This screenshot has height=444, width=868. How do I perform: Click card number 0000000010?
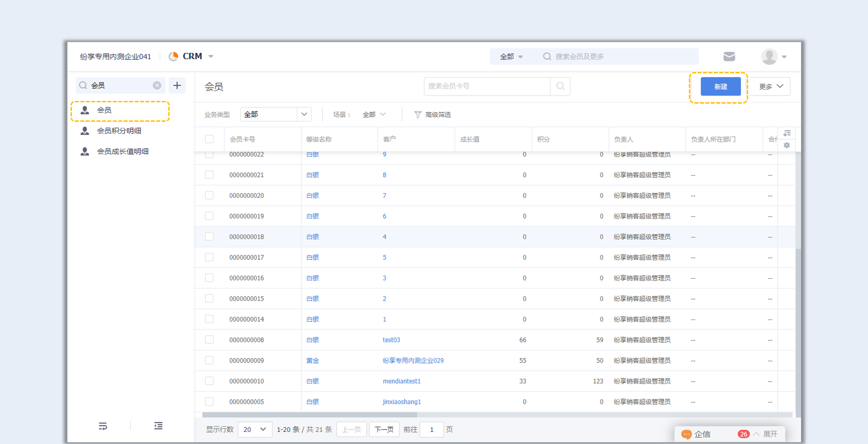point(247,381)
